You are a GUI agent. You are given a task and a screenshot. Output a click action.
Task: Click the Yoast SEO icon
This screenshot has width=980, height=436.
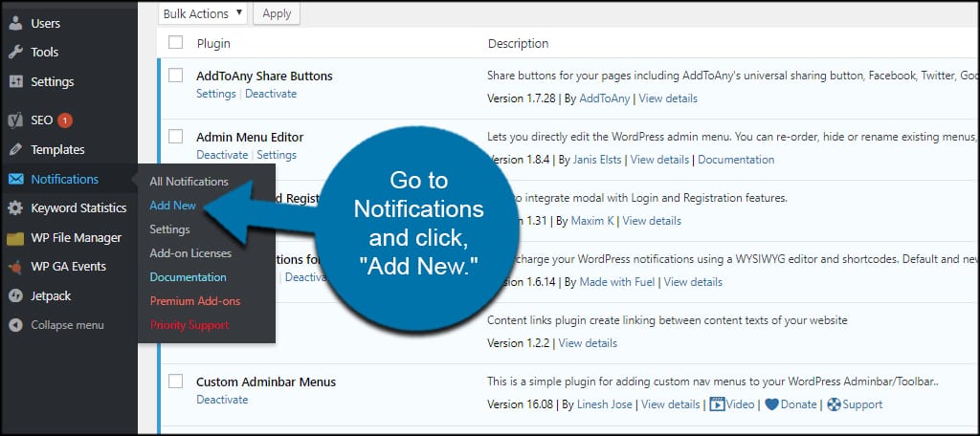pyautogui.click(x=15, y=120)
